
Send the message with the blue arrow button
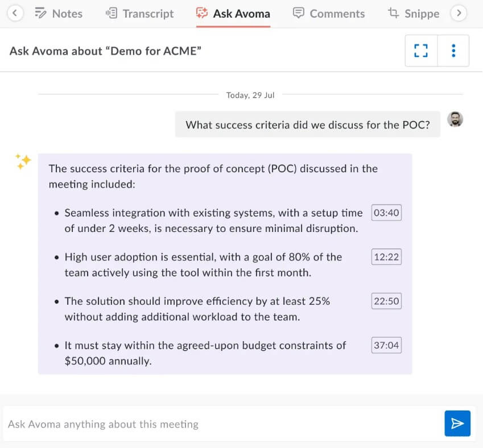[457, 424]
